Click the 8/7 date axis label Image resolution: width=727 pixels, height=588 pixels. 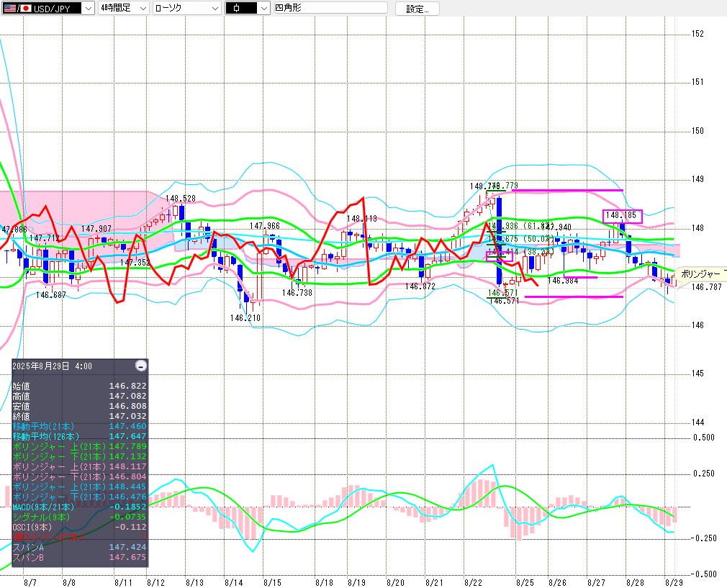30,582
